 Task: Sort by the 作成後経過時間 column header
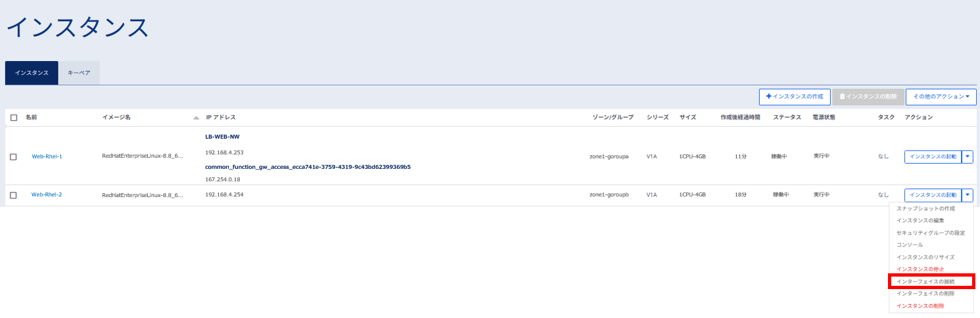[x=740, y=117]
